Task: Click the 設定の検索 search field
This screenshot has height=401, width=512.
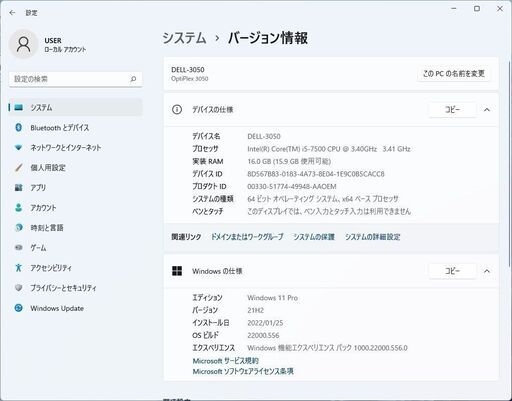Action: [x=75, y=79]
